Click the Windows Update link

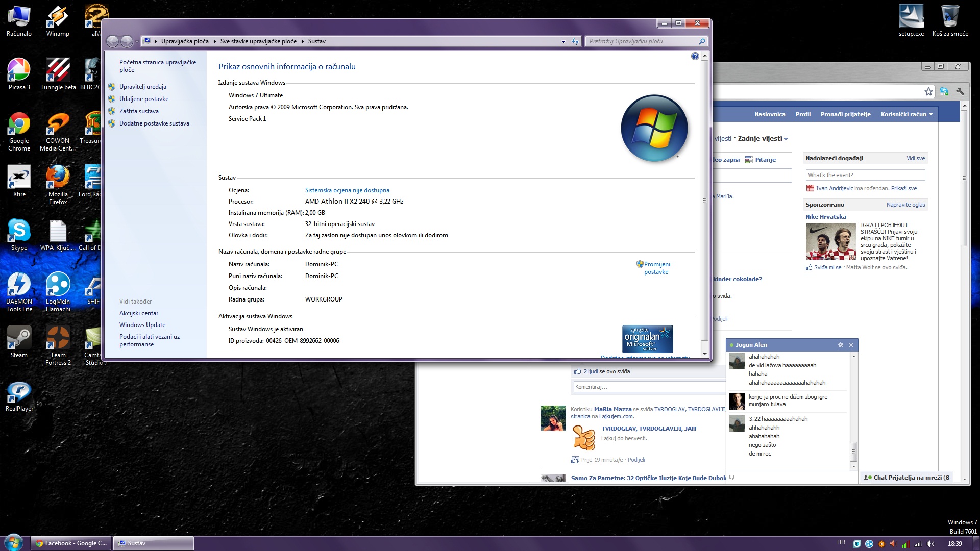[142, 325]
